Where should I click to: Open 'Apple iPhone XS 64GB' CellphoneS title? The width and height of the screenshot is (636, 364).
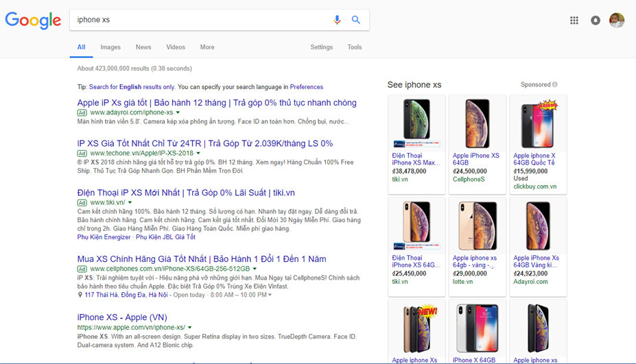[x=475, y=159]
